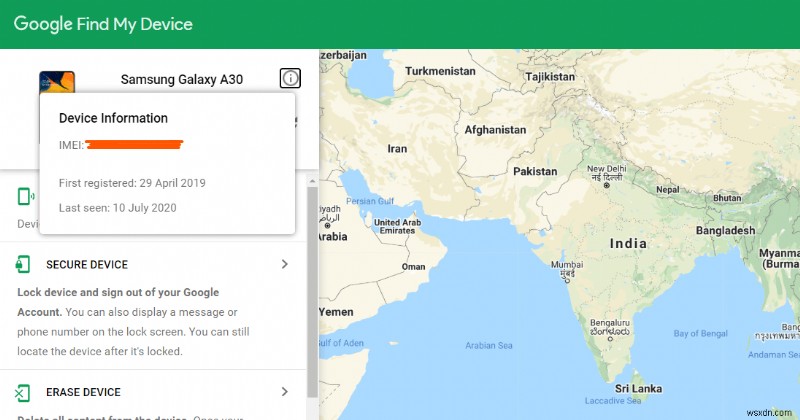The width and height of the screenshot is (800, 420).
Task: Click Sri Lanka on the map
Action: click(635, 387)
